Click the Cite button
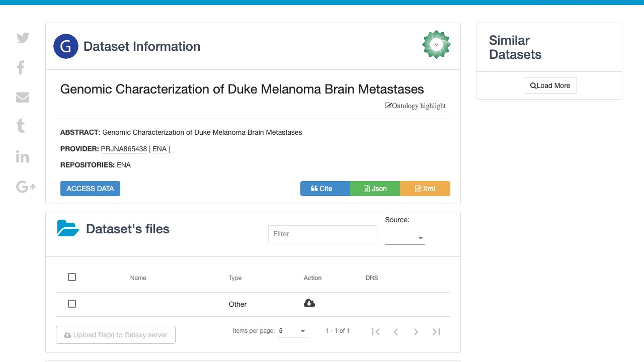Viewport: 644px width, 362px height. coord(325,189)
